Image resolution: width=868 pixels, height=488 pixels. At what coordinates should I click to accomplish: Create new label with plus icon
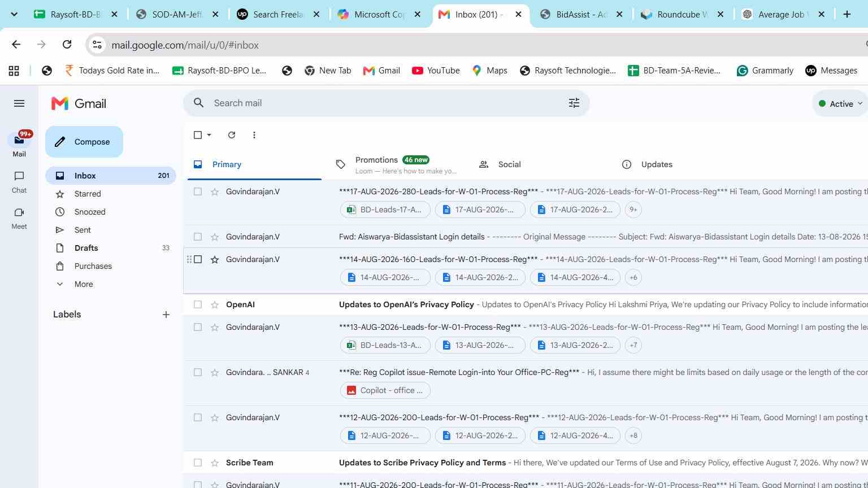166,315
